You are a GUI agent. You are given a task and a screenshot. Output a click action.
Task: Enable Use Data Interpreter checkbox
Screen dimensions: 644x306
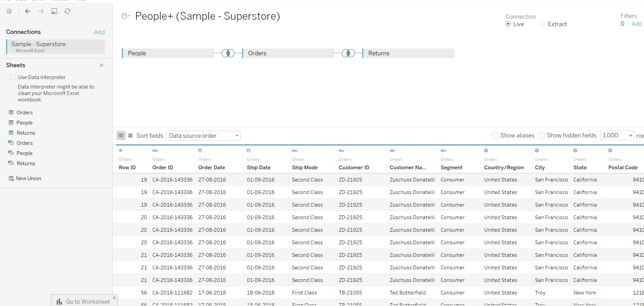[x=13, y=77]
